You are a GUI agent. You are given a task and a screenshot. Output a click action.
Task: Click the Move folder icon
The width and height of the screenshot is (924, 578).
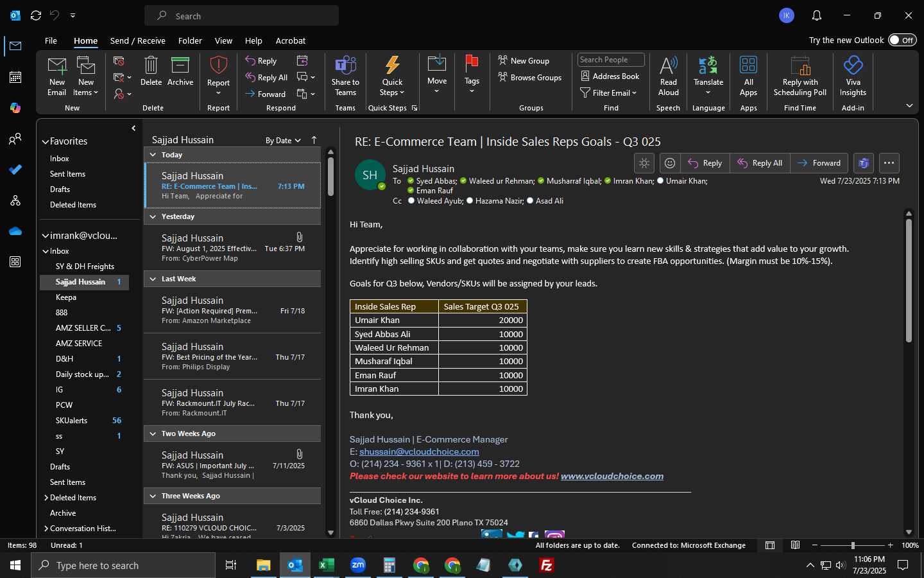(x=437, y=64)
